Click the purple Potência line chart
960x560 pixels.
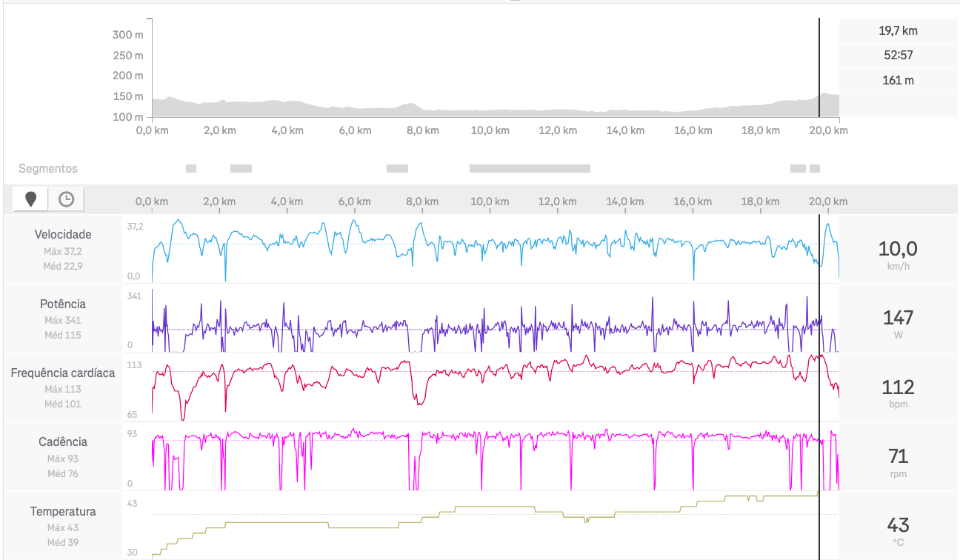click(496, 320)
